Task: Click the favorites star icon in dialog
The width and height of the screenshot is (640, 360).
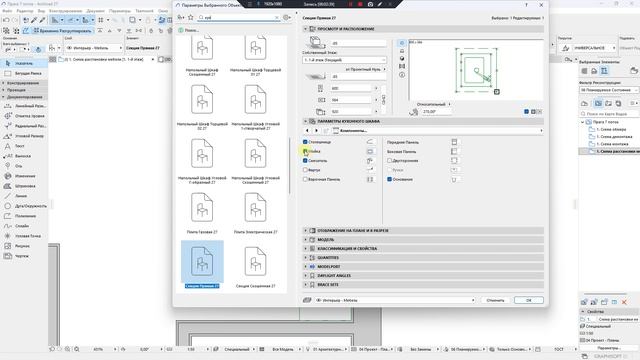Action: coord(191,17)
